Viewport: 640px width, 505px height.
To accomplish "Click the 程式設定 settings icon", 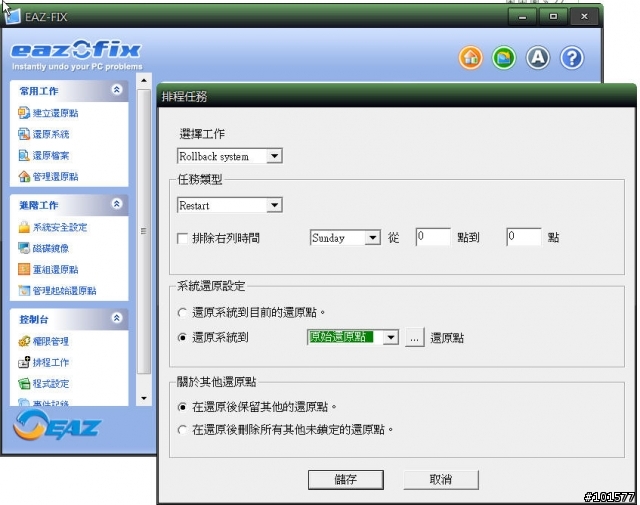I will pos(24,383).
